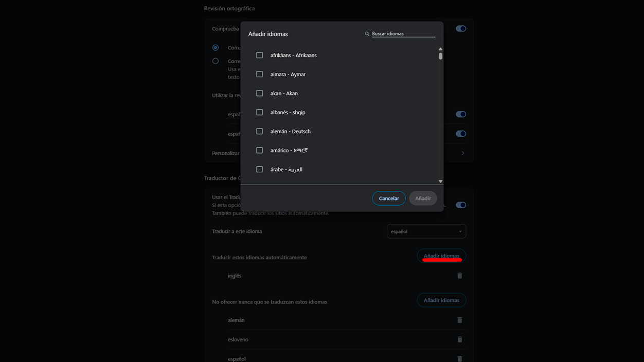This screenshot has width=644, height=362.
Task: Check the afrikáans - Afrikaans checkbox
Action: 259,55
